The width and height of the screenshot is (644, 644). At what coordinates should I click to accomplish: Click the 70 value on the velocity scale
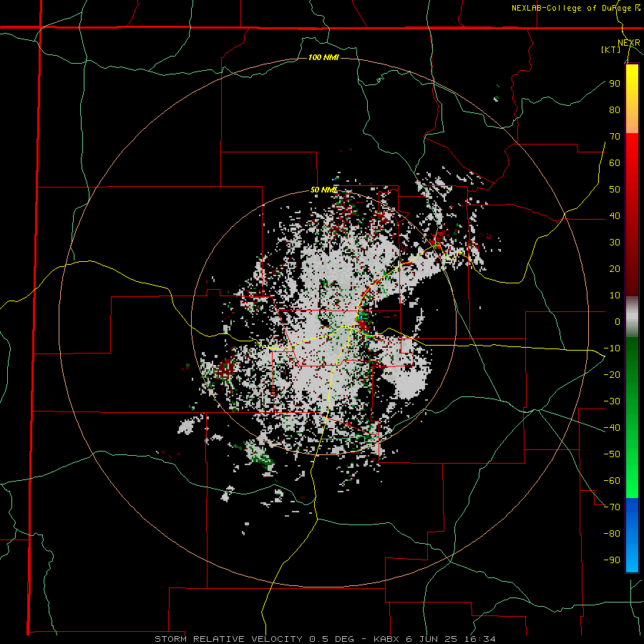pos(615,137)
